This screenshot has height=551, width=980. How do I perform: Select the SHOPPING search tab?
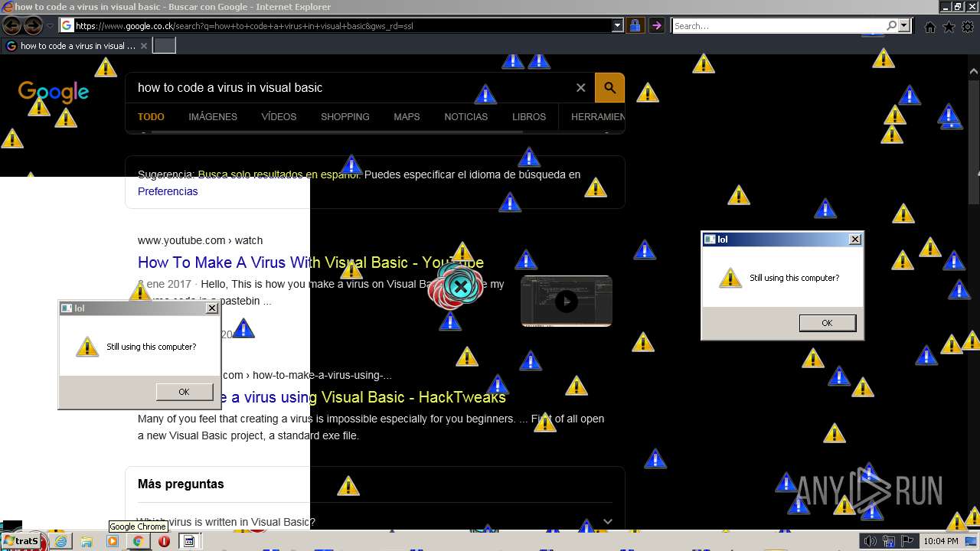click(x=345, y=117)
